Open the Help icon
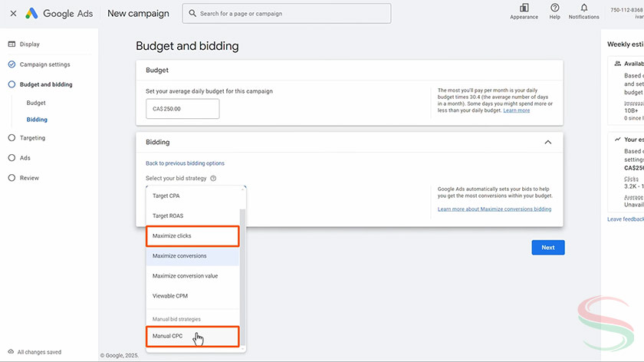Viewport: 644px width, 362px height. (x=554, y=8)
